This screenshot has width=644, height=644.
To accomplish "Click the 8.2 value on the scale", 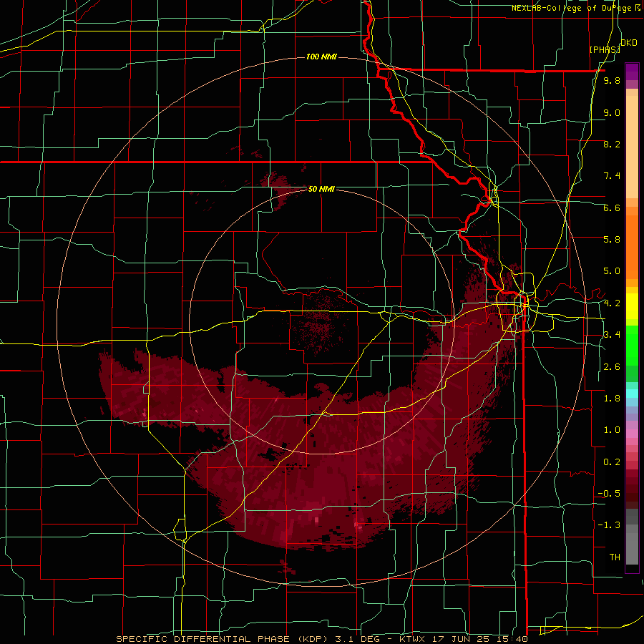I will tap(612, 144).
